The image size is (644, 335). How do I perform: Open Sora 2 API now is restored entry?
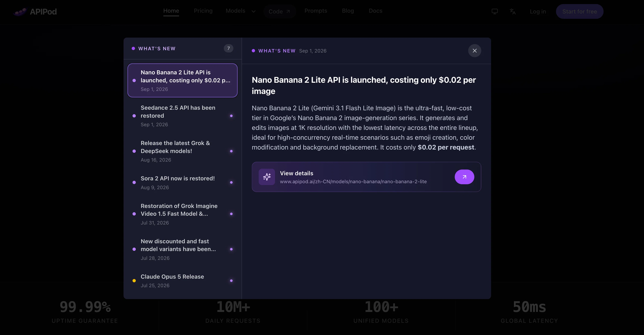tap(183, 183)
